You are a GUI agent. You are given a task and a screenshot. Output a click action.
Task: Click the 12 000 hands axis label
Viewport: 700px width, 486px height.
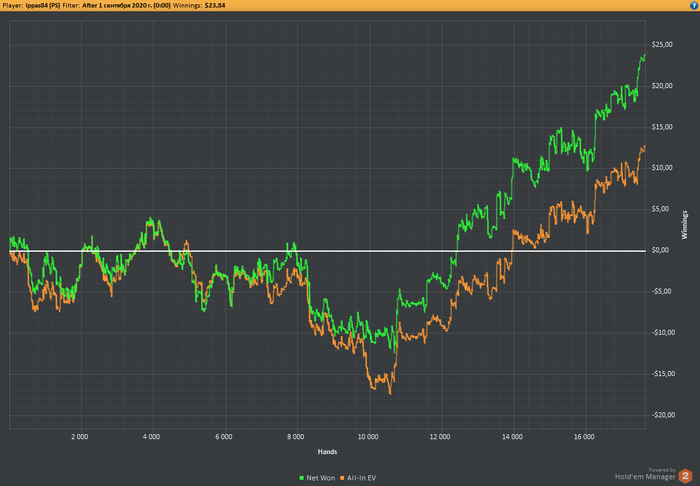440,436
